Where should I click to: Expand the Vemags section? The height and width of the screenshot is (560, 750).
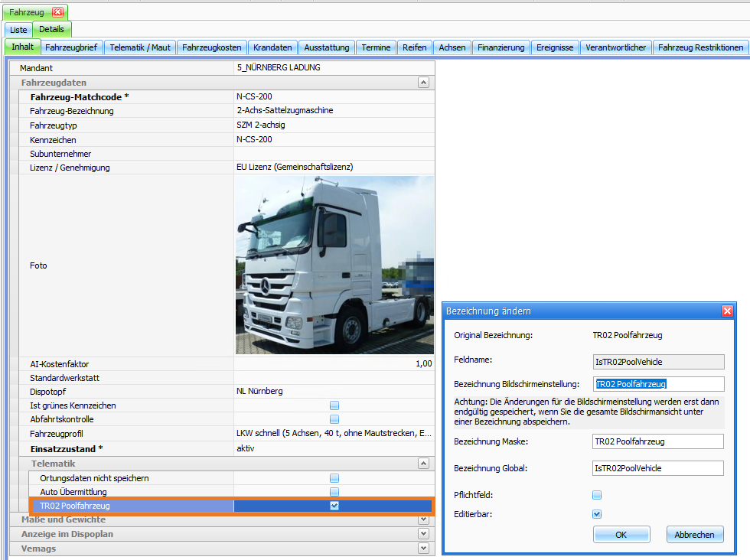[x=423, y=549]
